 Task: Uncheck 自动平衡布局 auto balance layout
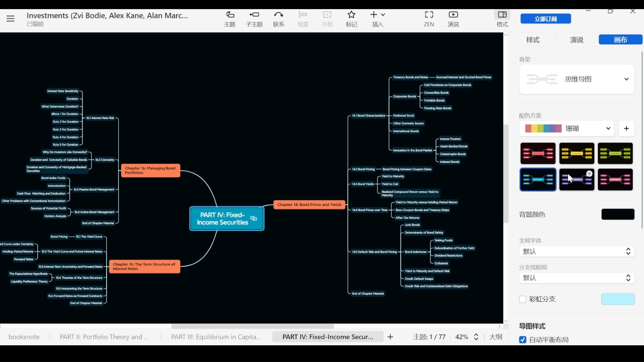pos(523,340)
